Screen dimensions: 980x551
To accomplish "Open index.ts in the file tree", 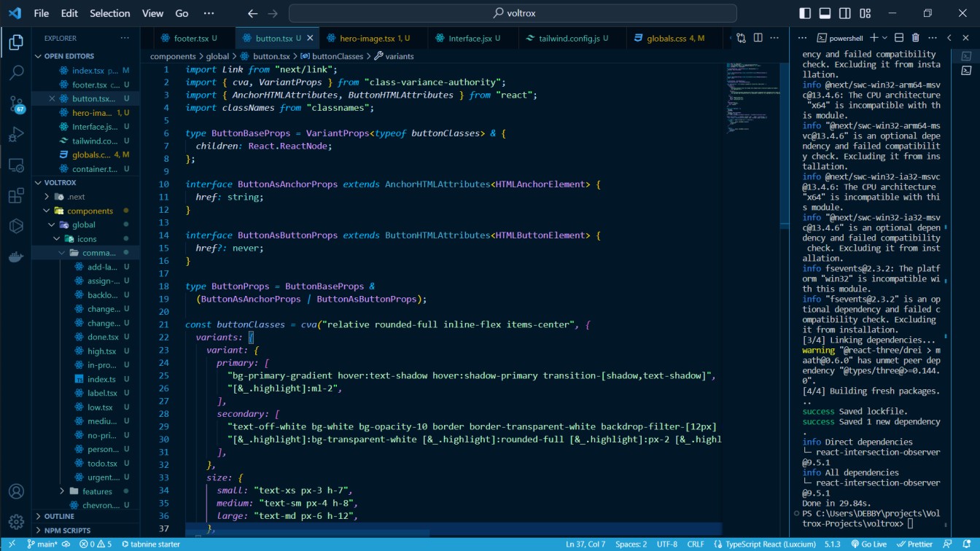I will pos(101,379).
